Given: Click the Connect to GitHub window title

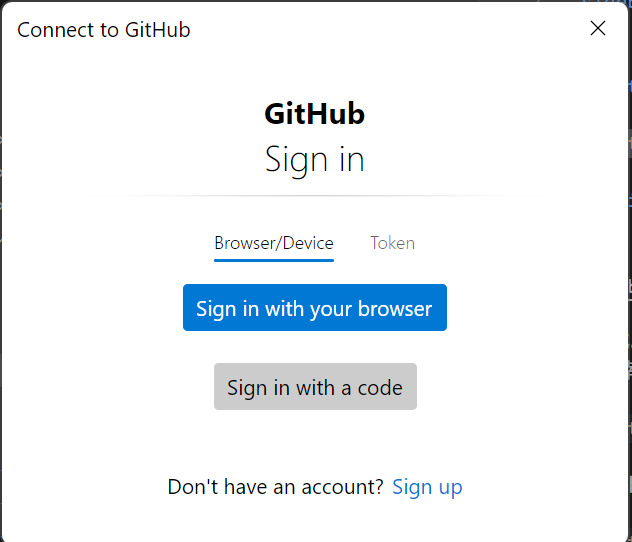Looking at the screenshot, I should click(104, 30).
